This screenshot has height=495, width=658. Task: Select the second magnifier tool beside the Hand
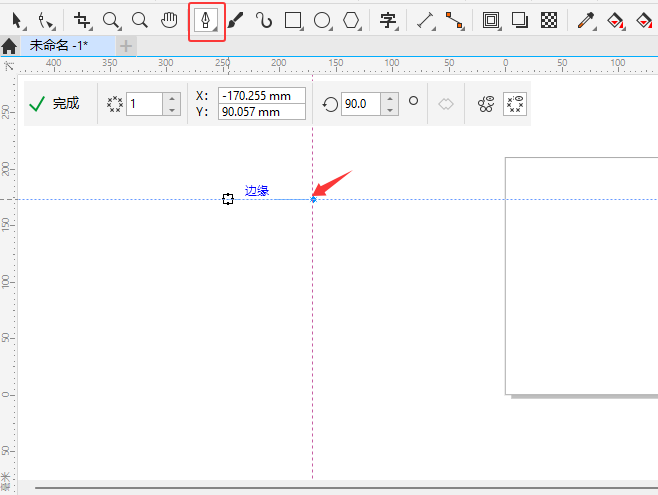coord(140,20)
